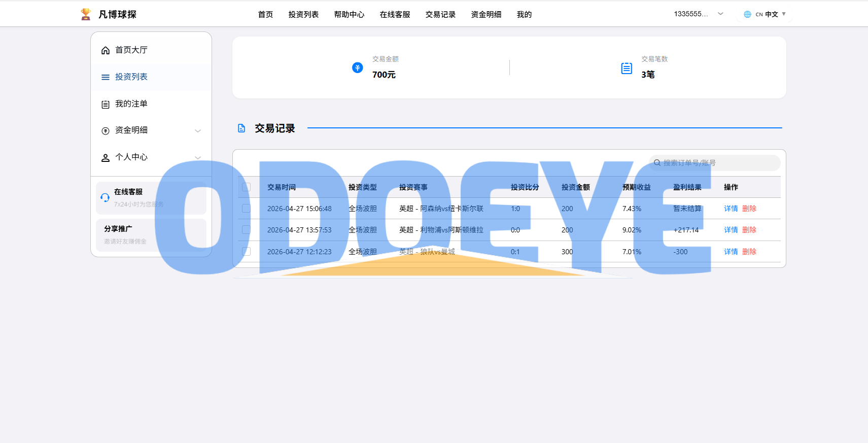Click the 交易时间 column header
The image size is (868, 443).
coord(282,187)
